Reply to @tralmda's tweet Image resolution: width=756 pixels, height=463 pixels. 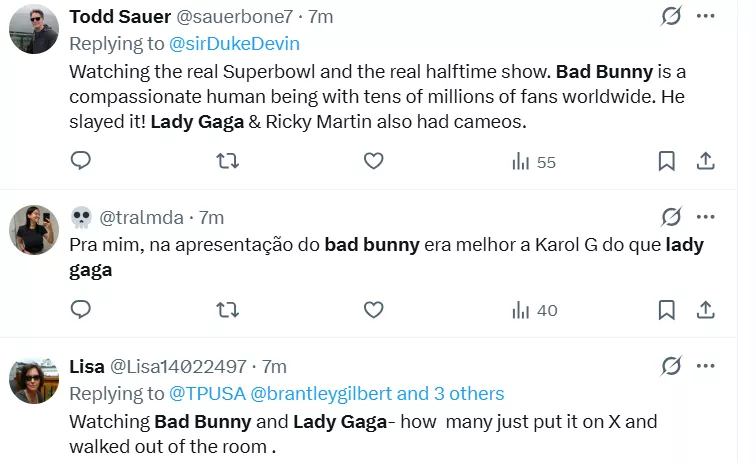click(82, 310)
